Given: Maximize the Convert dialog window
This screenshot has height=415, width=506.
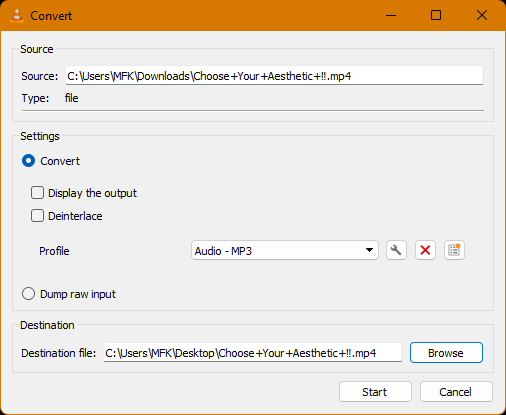Looking at the screenshot, I should (x=436, y=15).
